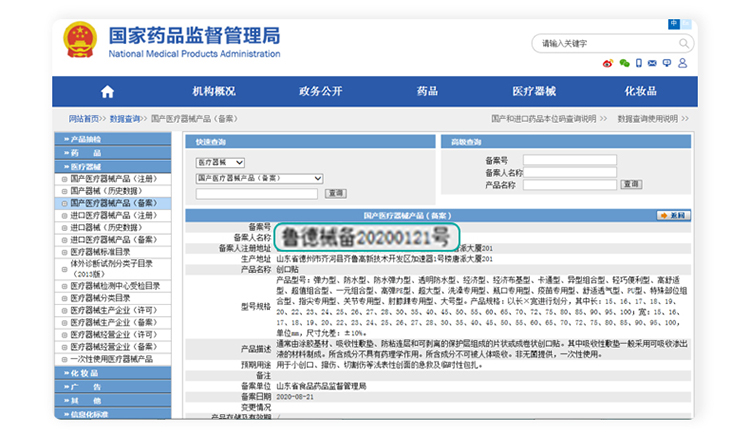Open the 机构概况 navigation menu
Viewport: 750px width, 446px height.
click(x=214, y=91)
